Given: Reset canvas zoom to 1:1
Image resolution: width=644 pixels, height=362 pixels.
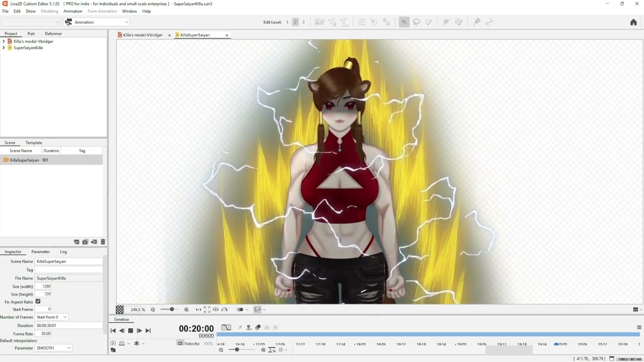Looking at the screenshot, I should [198, 310].
